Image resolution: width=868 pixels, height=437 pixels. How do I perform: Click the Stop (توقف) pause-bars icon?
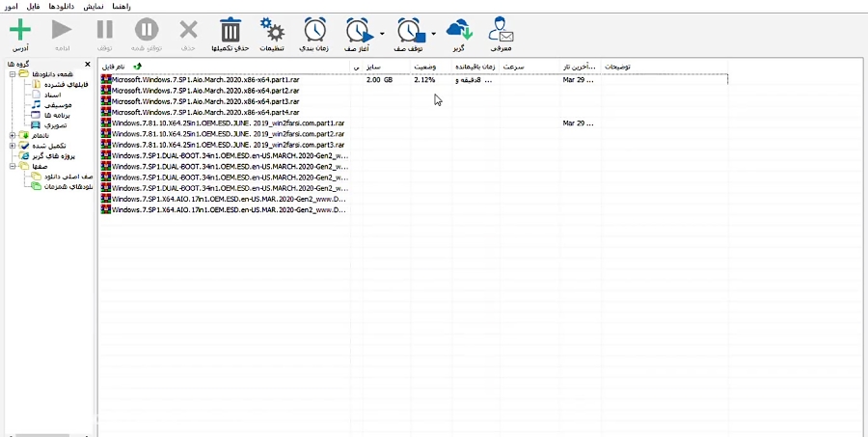click(x=104, y=30)
